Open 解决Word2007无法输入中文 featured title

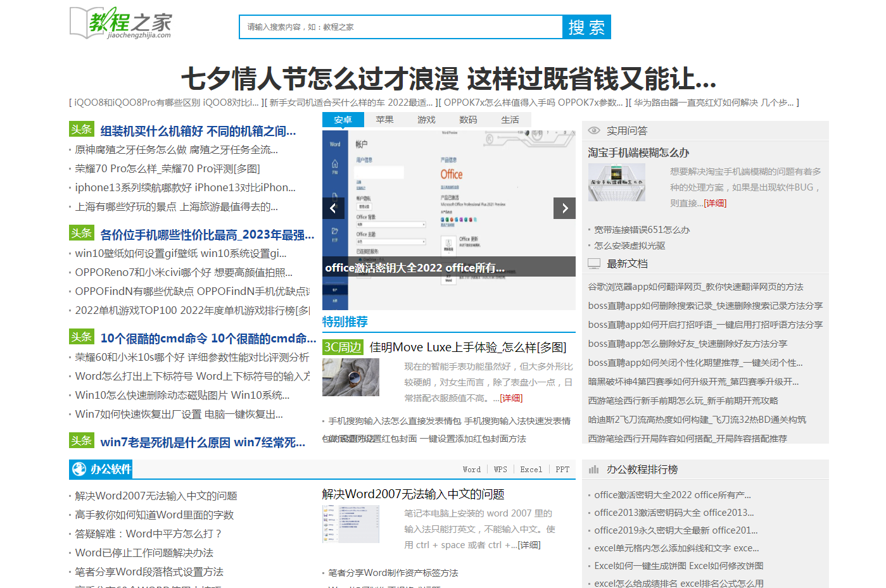click(x=413, y=494)
